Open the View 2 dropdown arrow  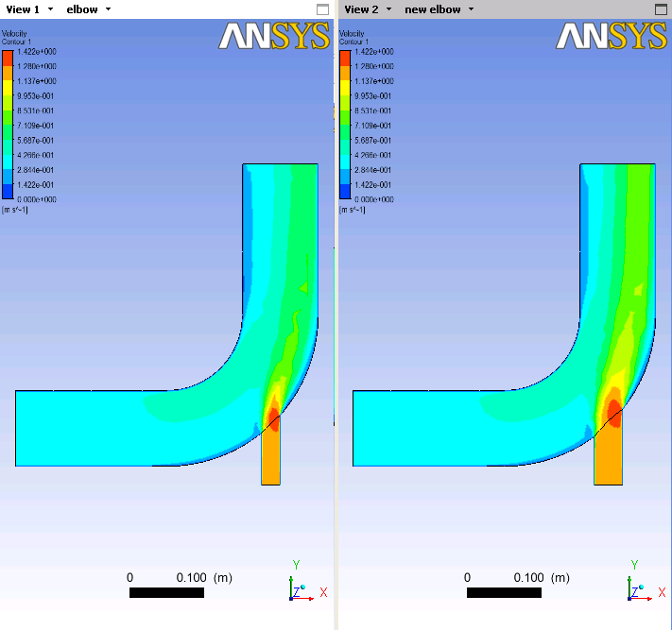click(388, 9)
